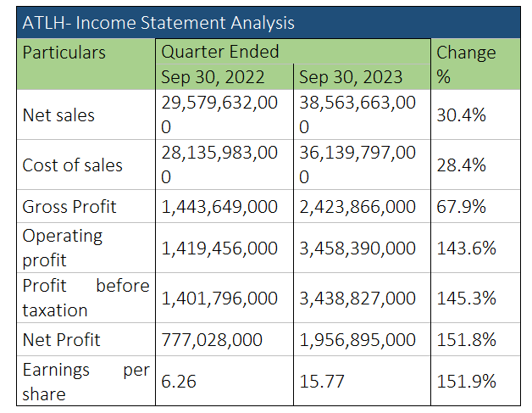Click the Operating profit row label
The height and width of the screenshot is (413, 532).
click(63, 248)
